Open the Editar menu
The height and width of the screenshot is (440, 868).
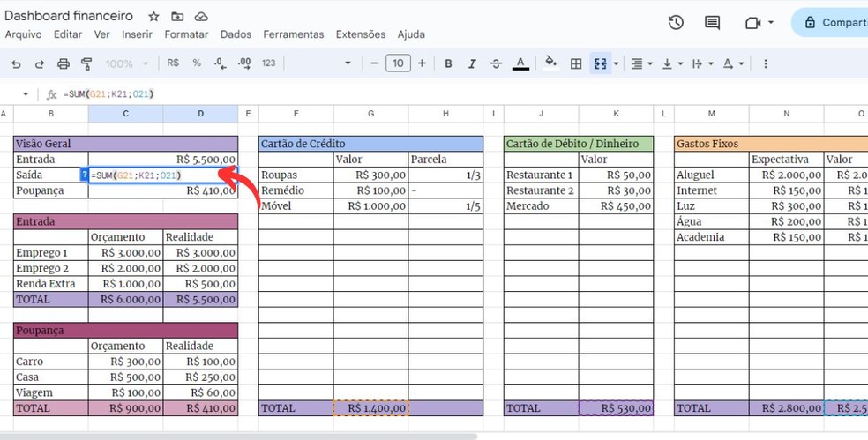coord(68,34)
